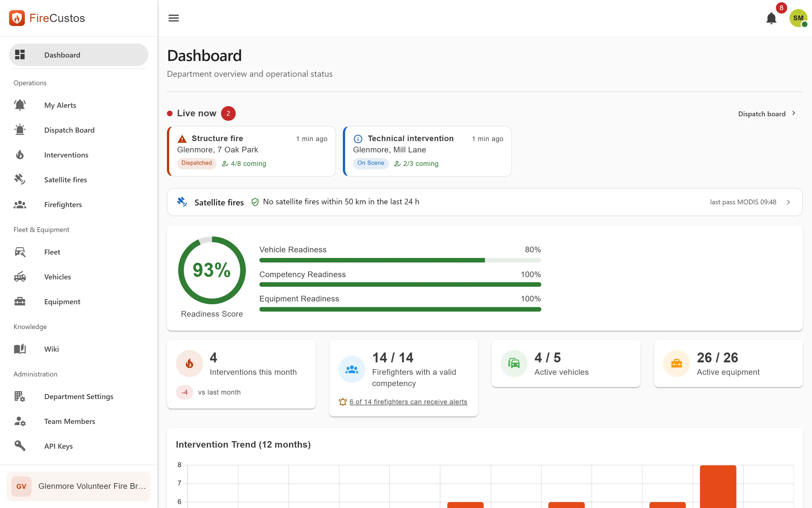
Task: Click the FireCustos flame logo
Action: click(x=17, y=18)
